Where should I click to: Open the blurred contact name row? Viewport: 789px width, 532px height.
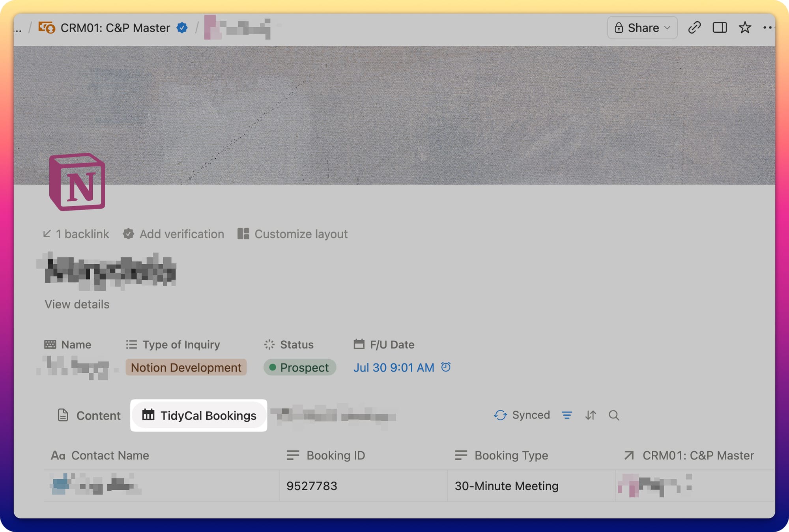[x=96, y=484]
